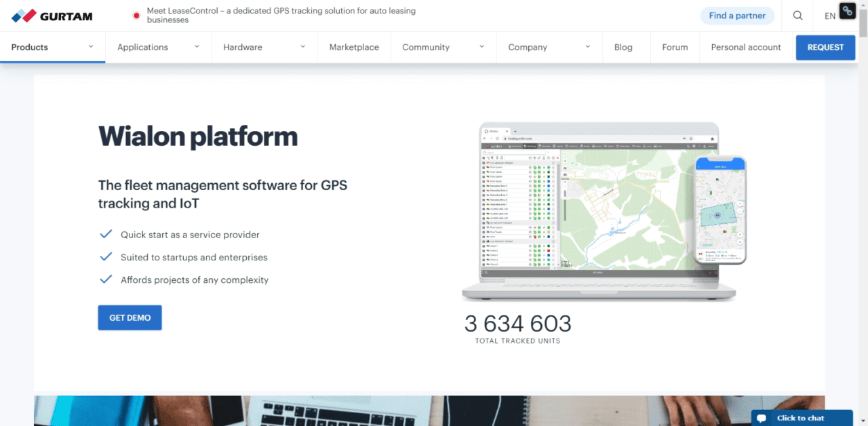Navigate to the Blog menu item
Viewport: 868px width, 426px height.
point(623,47)
